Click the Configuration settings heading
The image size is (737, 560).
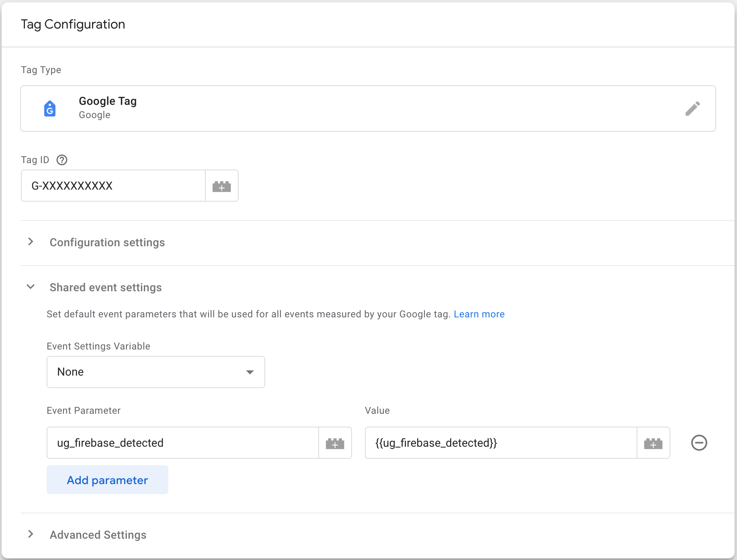pyautogui.click(x=107, y=243)
